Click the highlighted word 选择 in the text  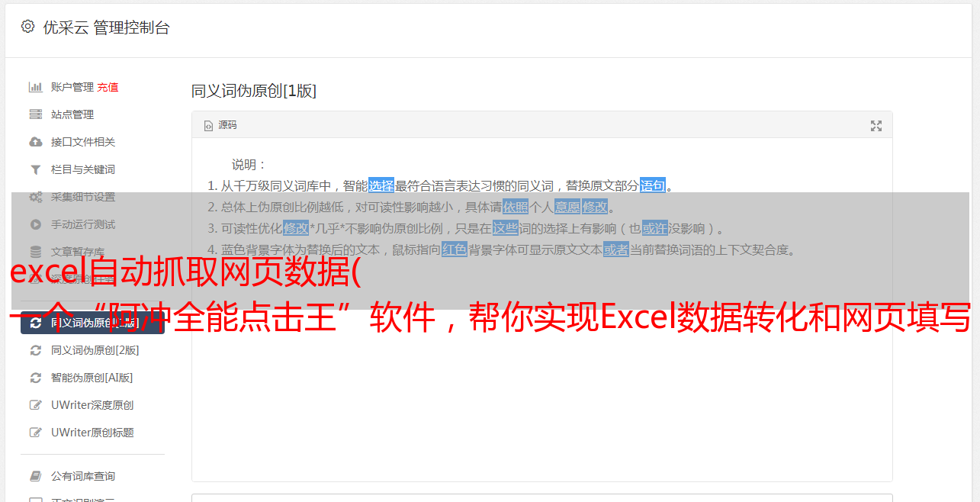click(381, 185)
